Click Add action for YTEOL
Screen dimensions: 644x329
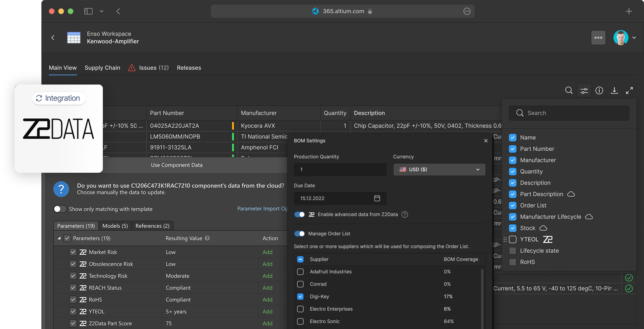[267, 312]
